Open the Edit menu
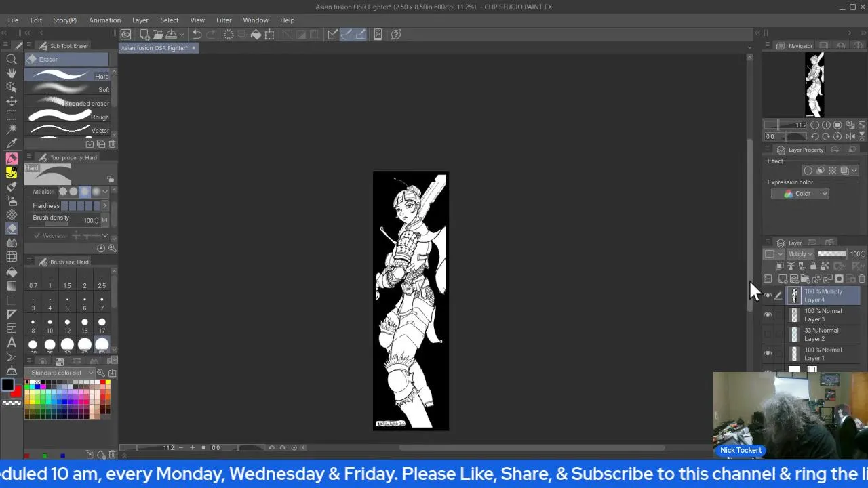 [36, 20]
